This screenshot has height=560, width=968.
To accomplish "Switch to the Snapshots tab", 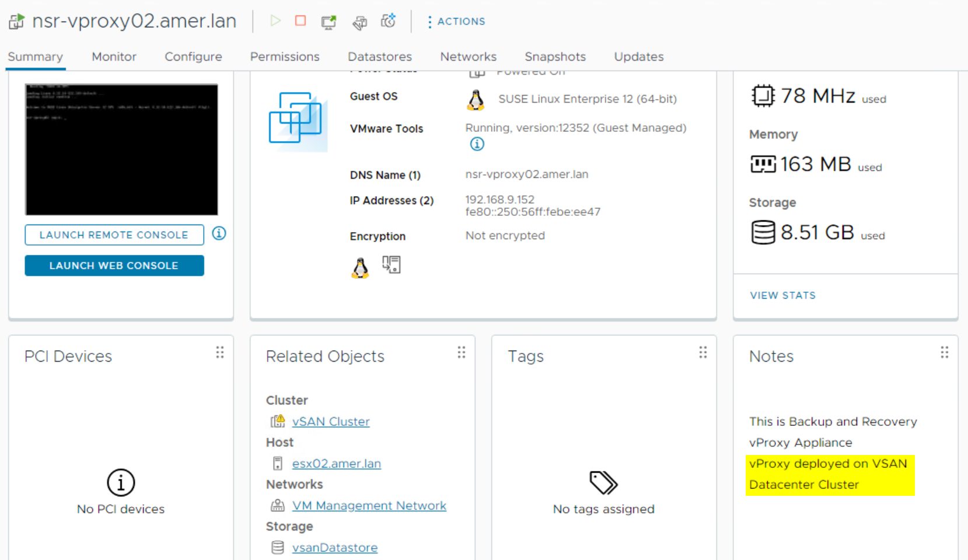I will pyautogui.click(x=555, y=57).
